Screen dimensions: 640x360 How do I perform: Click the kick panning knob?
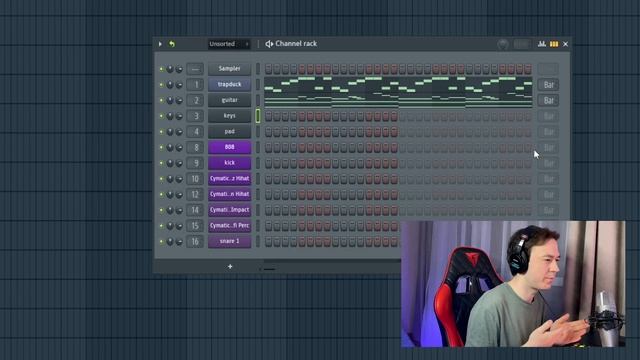coord(170,163)
